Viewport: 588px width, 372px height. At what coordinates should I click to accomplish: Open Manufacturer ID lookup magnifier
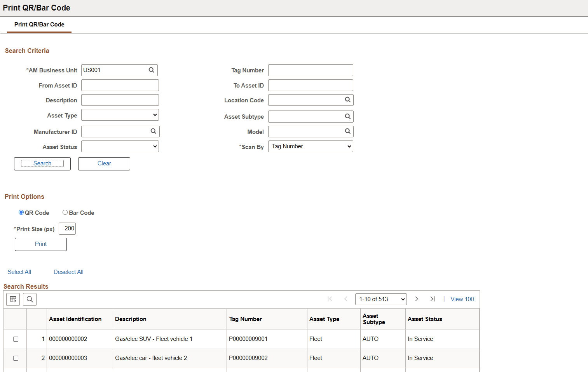[x=154, y=132]
